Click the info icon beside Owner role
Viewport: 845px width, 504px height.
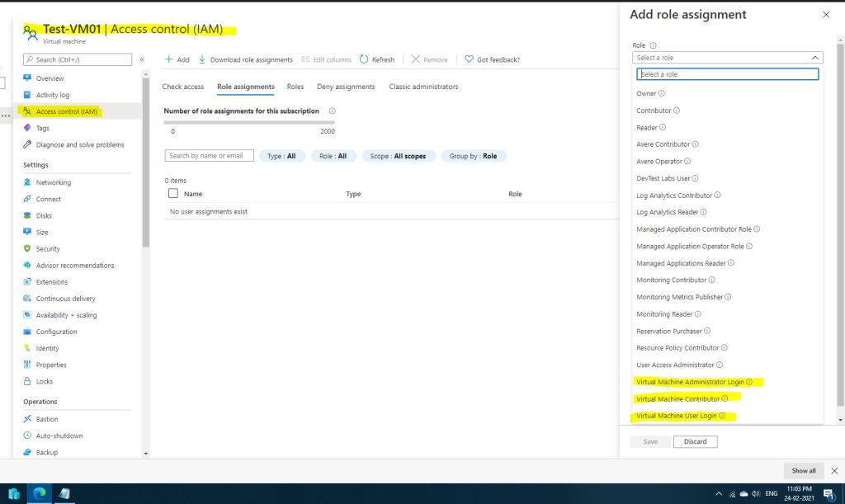point(662,93)
